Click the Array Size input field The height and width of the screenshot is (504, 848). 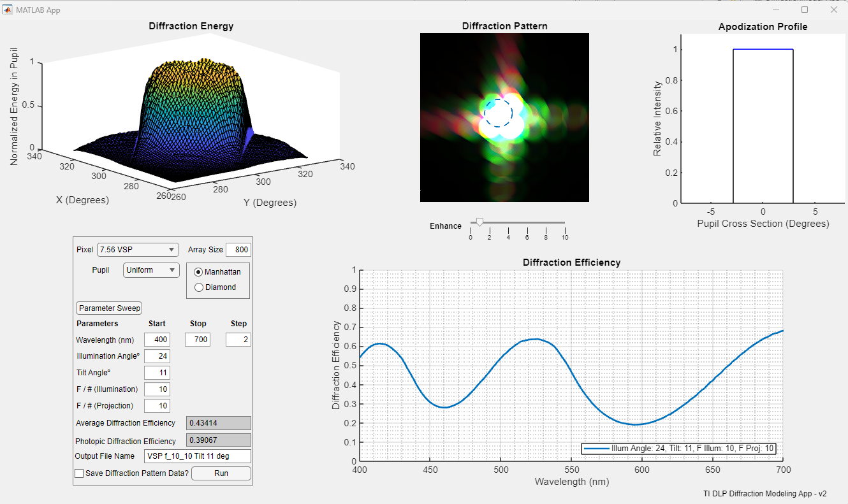click(x=238, y=250)
